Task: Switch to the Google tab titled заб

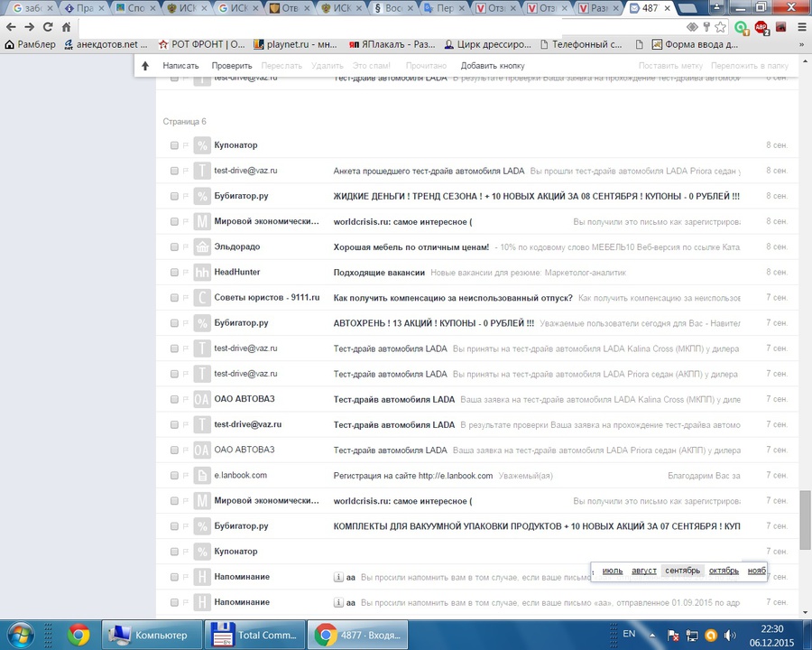Action: [x=32, y=8]
